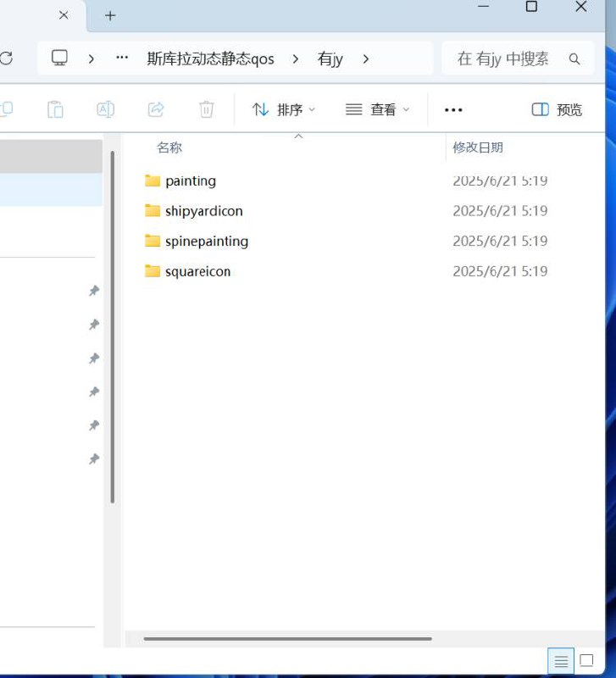Click the Refresh icon beside address bar
This screenshot has height=678, width=616.
[6, 58]
